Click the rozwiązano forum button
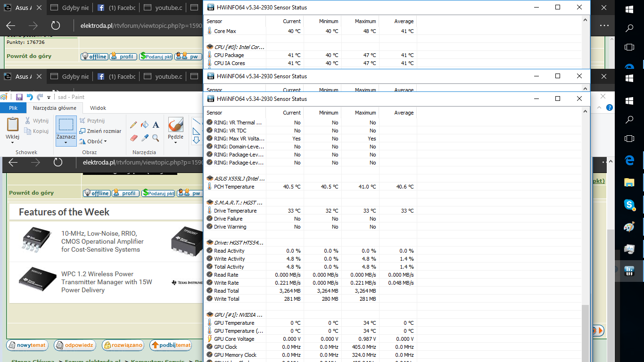 123,345
